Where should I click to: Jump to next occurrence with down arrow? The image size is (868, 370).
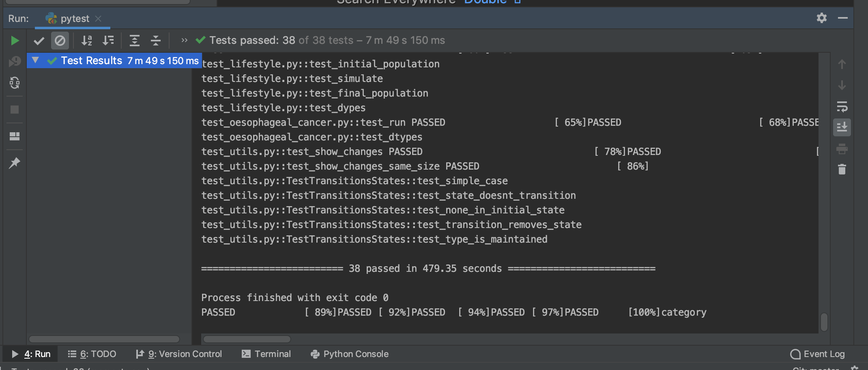(842, 85)
